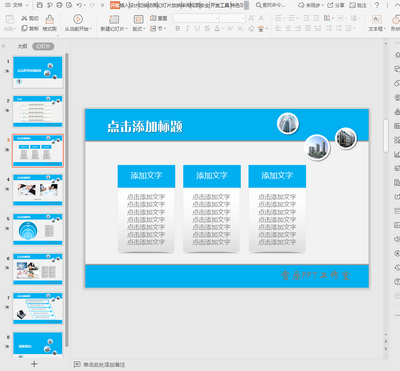Viewport: 400px width, 371px height.
Task: Expand the Layout (版式) dropdown
Action: (x=144, y=29)
